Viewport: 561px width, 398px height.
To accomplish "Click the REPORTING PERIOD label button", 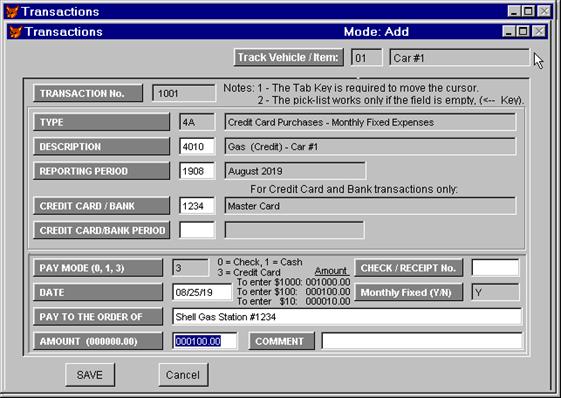I will point(101,171).
